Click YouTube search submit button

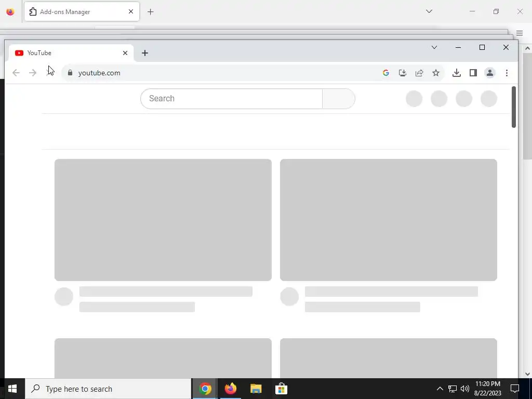coord(339,99)
